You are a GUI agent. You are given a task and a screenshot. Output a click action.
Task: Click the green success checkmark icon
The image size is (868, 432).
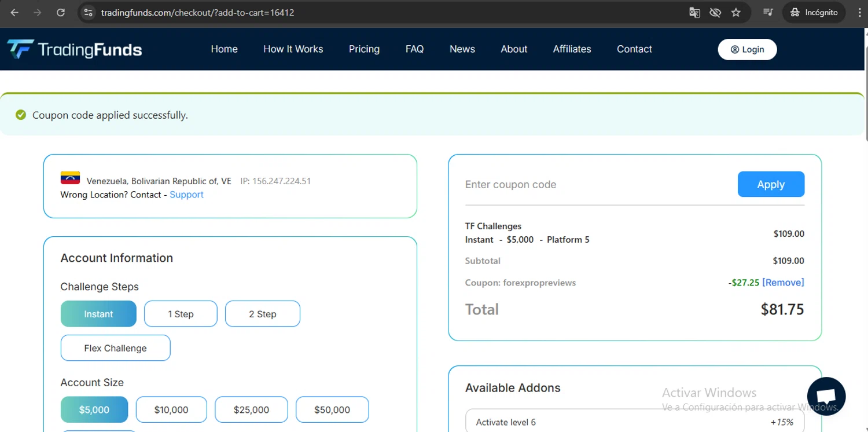[21, 115]
